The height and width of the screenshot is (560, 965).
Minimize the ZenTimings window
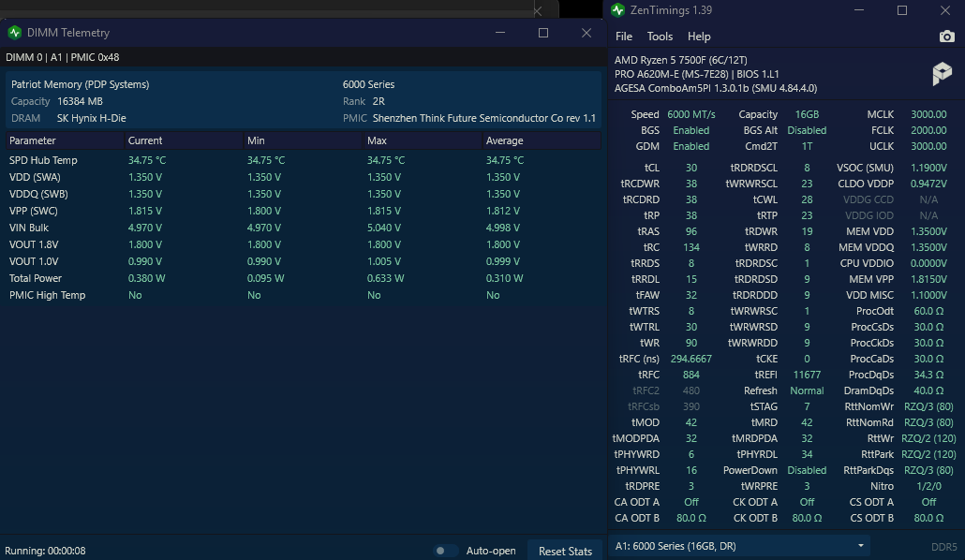tap(859, 10)
